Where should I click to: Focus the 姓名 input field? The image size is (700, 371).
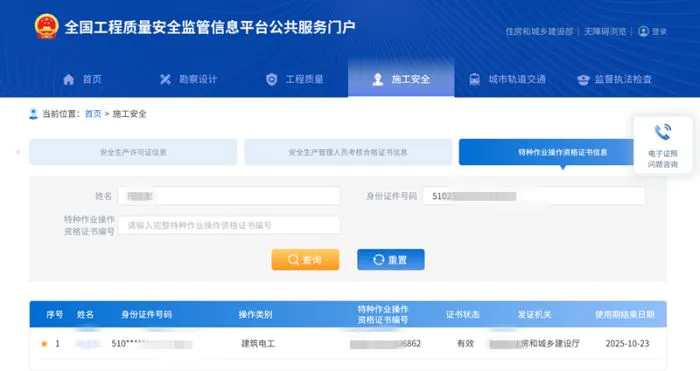point(229,196)
